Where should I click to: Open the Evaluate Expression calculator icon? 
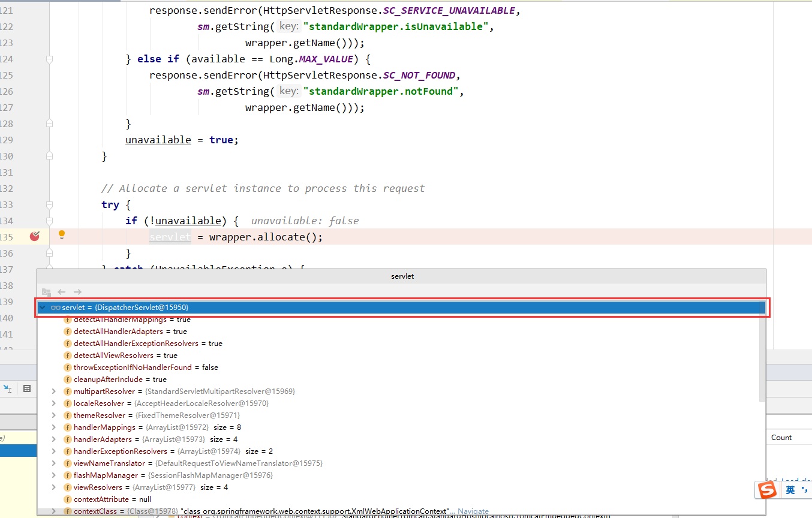[x=26, y=389]
